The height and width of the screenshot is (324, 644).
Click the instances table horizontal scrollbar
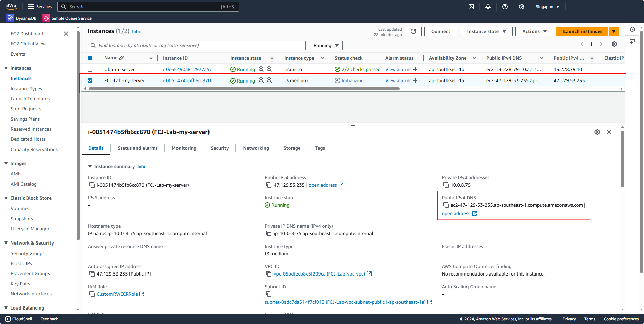(244, 89)
